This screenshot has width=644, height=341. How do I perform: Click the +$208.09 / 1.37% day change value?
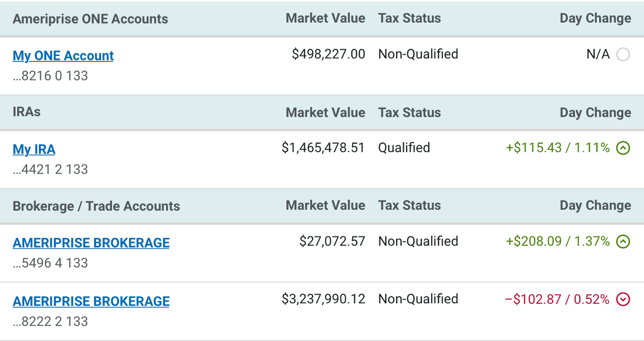(558, 241)
